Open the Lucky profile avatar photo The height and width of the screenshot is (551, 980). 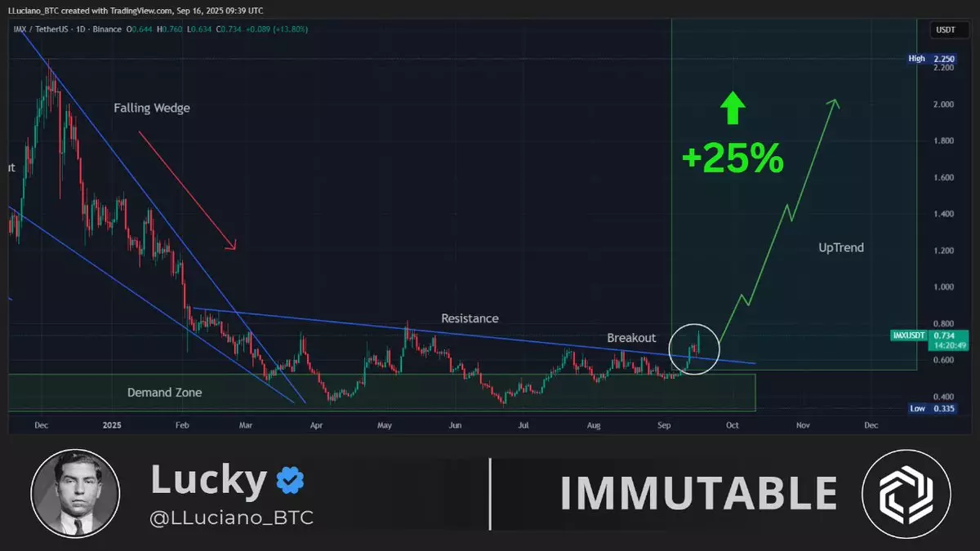pos(75,493)
